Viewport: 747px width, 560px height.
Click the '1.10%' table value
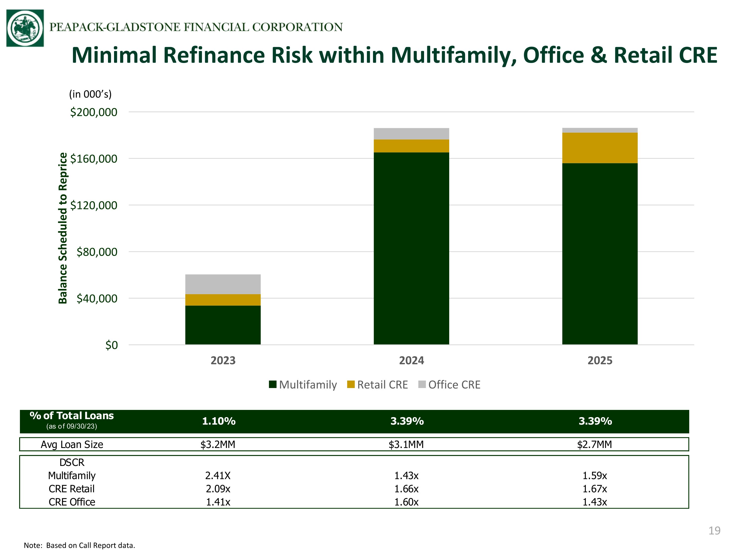point(218,421)
